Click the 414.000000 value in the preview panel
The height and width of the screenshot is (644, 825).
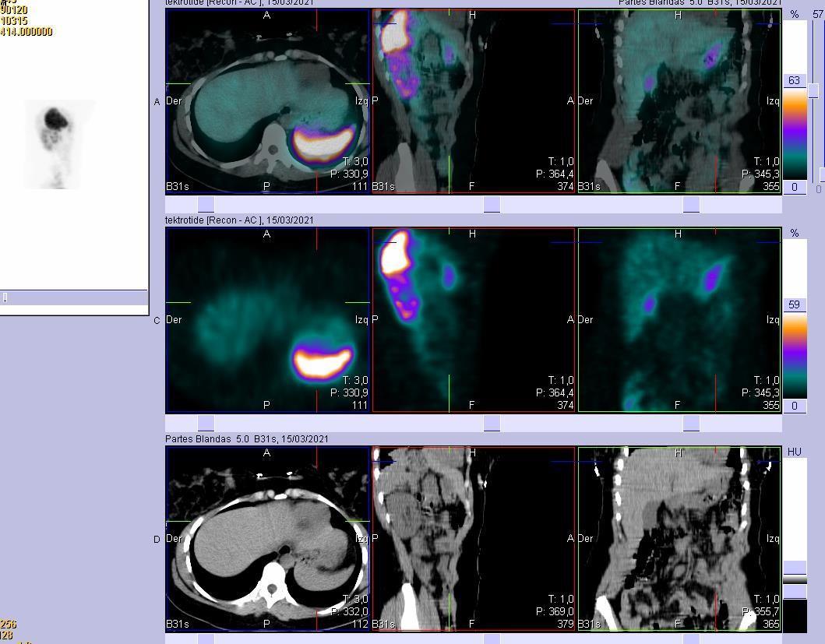coord(26,32)
